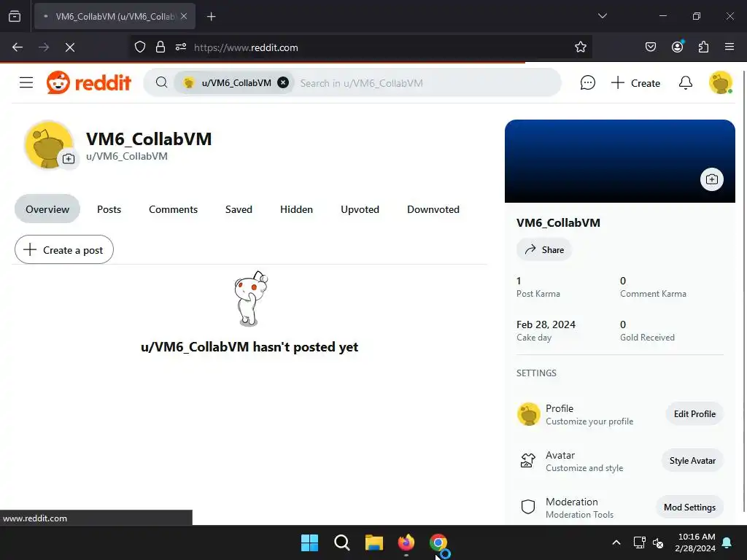The image size is (747, 560).
Task: Remove the u/VM6_CollabVM search filter chip
Action: tap(283, 83)
